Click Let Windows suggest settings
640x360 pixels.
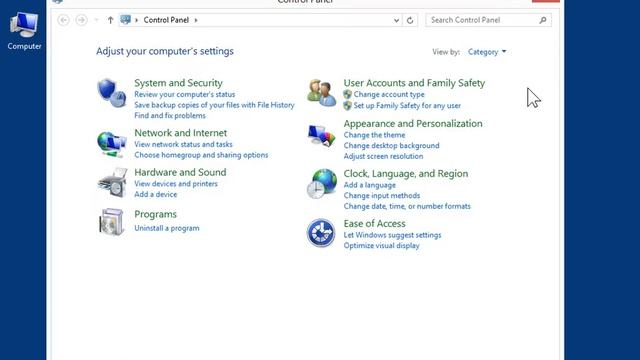point(392,235)
